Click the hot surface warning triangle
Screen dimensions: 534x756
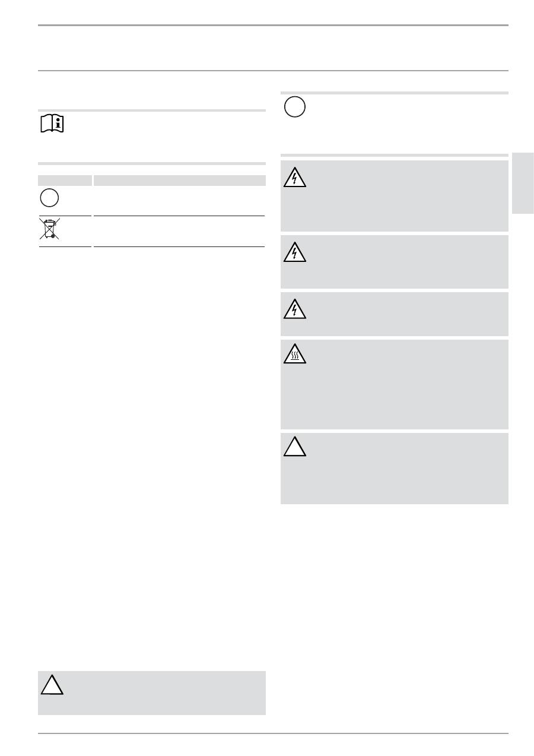coord(295,355)
